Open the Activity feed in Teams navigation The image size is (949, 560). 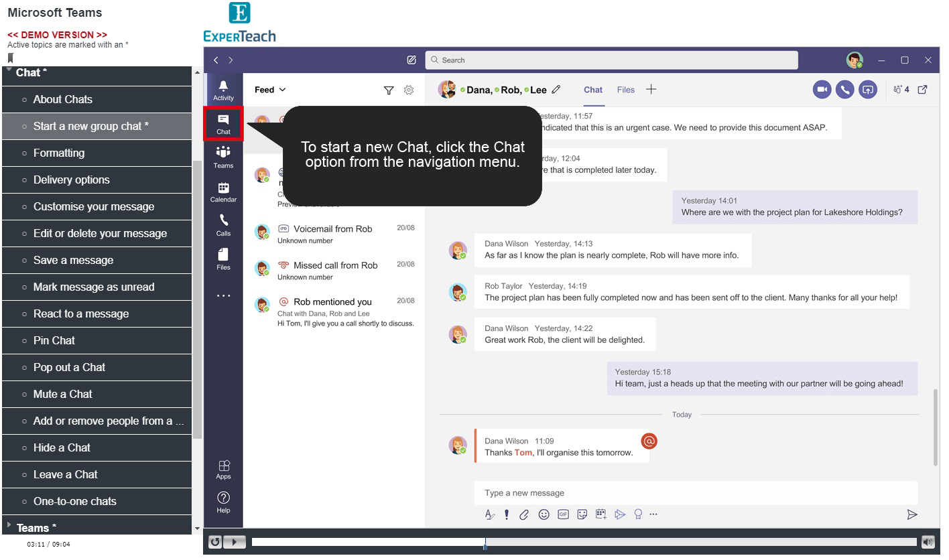click(223, 90)
